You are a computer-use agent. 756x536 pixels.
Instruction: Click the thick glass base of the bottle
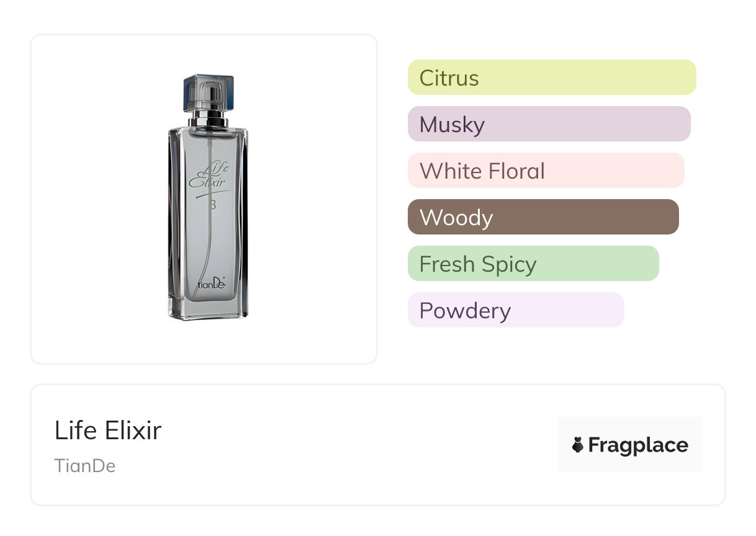point(208,311)
